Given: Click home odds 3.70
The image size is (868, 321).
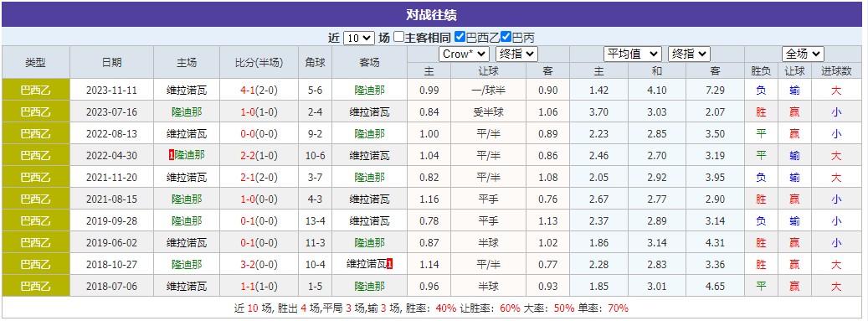Looking at the screenshot, I should click(x=599, y=112).
